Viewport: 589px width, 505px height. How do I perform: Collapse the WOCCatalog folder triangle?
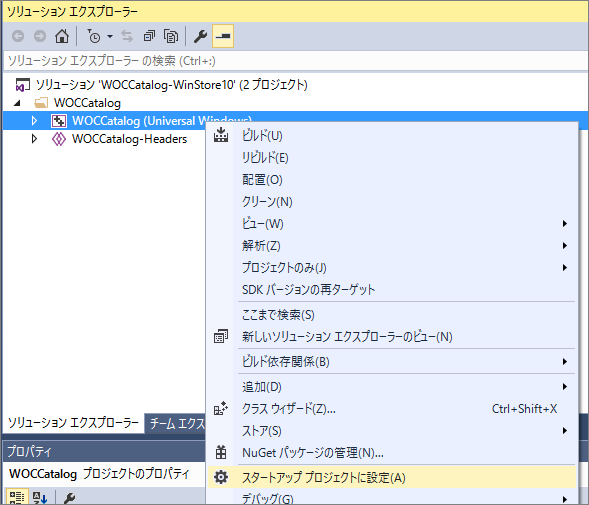pos(17,103)
